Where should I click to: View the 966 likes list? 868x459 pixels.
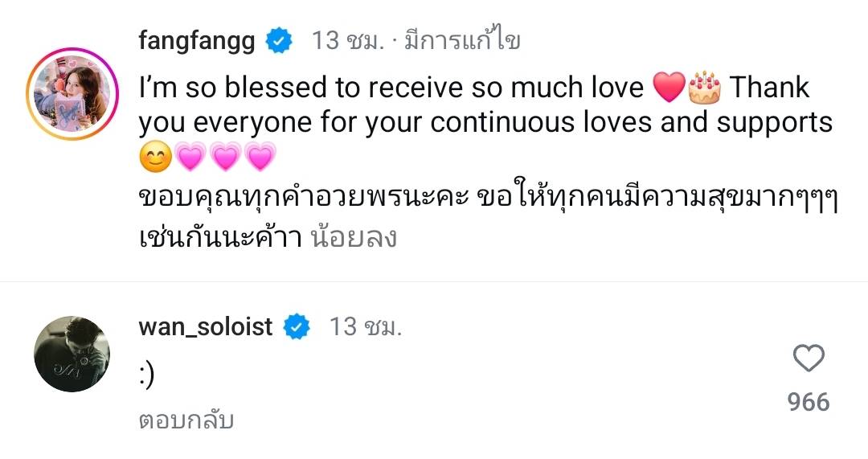pos(809,402)
